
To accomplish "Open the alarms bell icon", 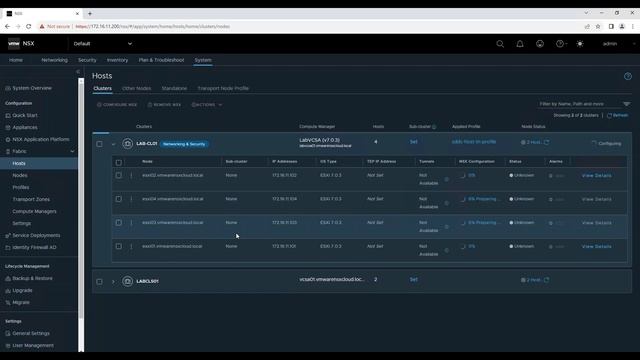I will (520, 44).
